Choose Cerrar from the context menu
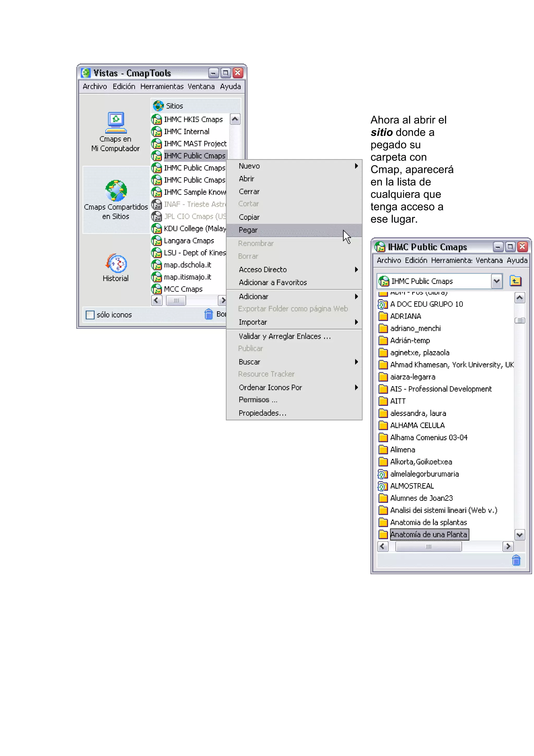The image size is (534, 756). pyautogui.click(x=294, y=192)
